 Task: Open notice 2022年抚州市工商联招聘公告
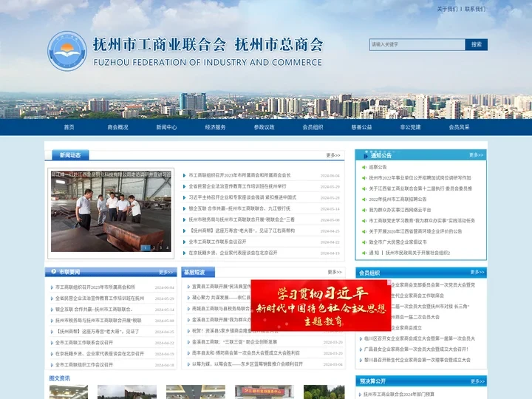398,199
